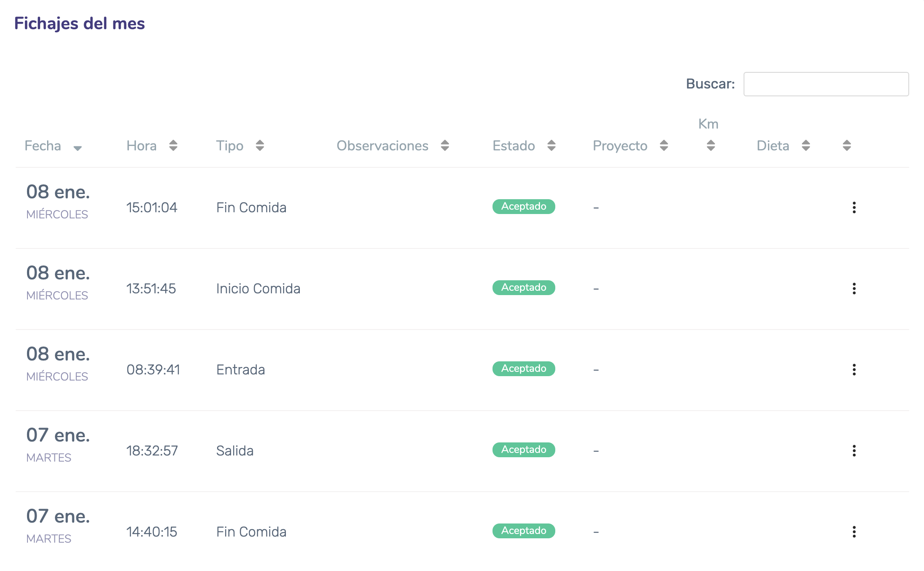Click Aceptado badge on Salida row

tap(523, 450)
